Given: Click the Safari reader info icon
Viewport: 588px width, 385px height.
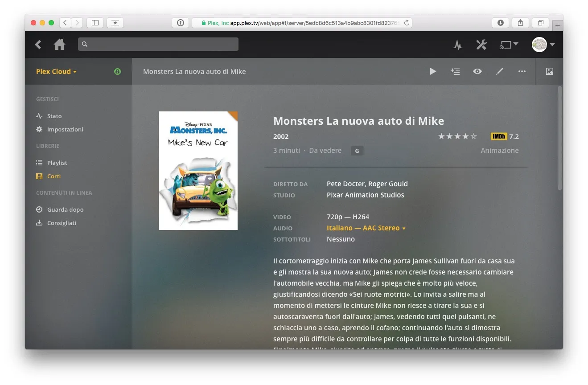Looking at the screenshot, I should tap(181, 23).
